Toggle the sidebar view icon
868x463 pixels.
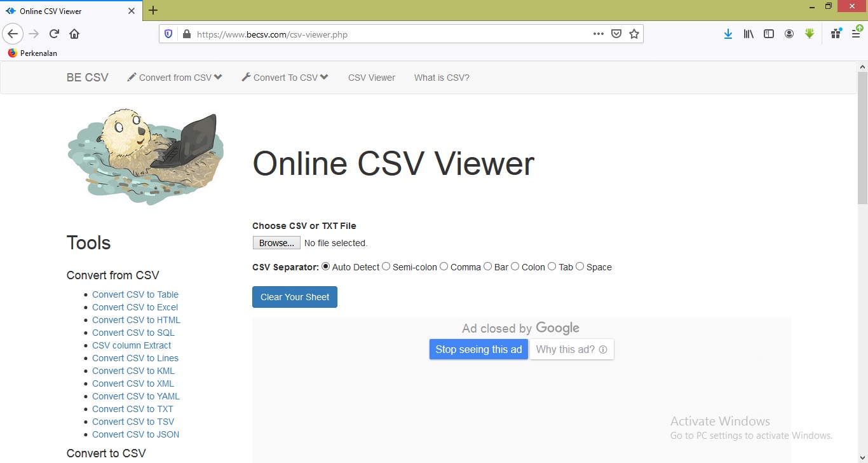[769, 34]
